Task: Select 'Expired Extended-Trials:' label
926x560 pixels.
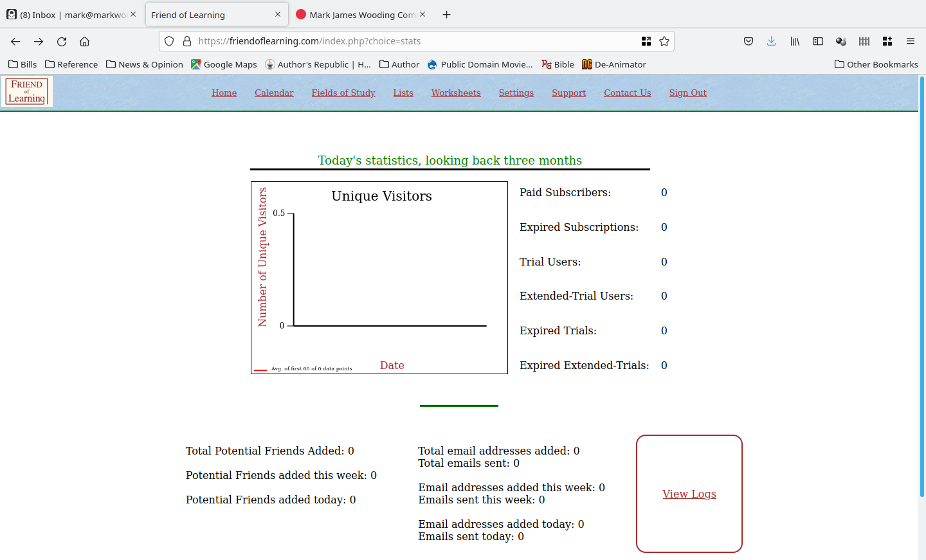Action: [x=585, y=365]
